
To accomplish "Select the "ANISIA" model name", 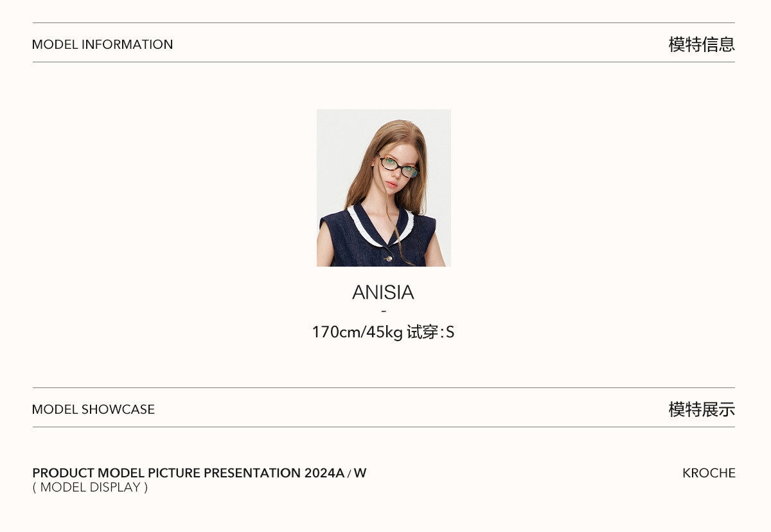I will pyautogui.click(x=383, y=292).
